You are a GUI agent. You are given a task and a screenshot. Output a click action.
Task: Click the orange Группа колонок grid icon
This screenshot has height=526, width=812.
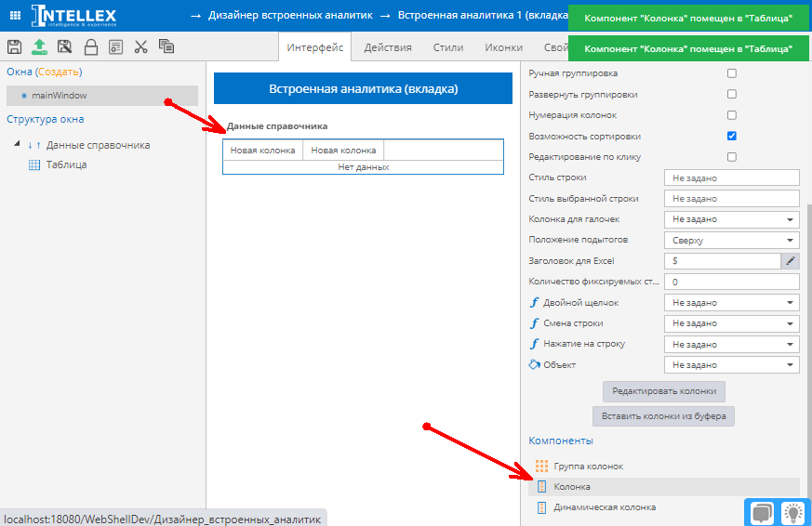541,466
